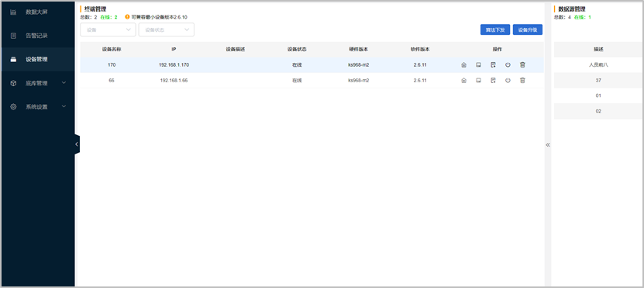Open 告警记录 in the sidebar

point(37,36)
